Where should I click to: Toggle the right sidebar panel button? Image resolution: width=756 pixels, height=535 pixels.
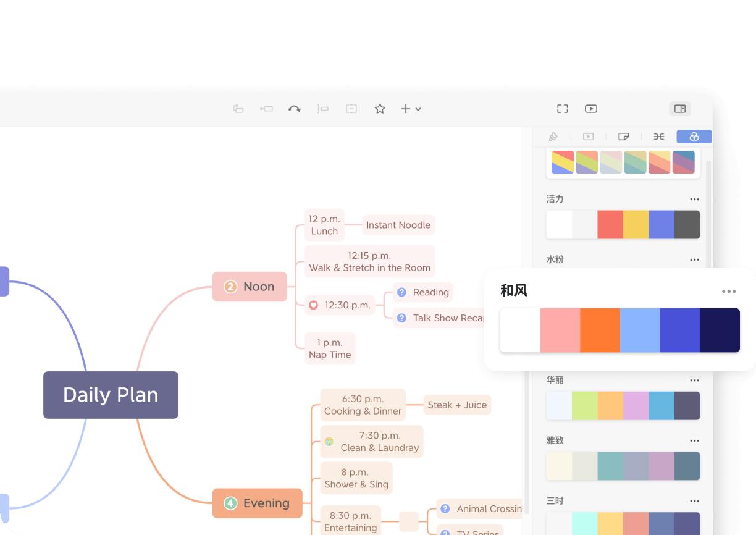pos(679,109)
